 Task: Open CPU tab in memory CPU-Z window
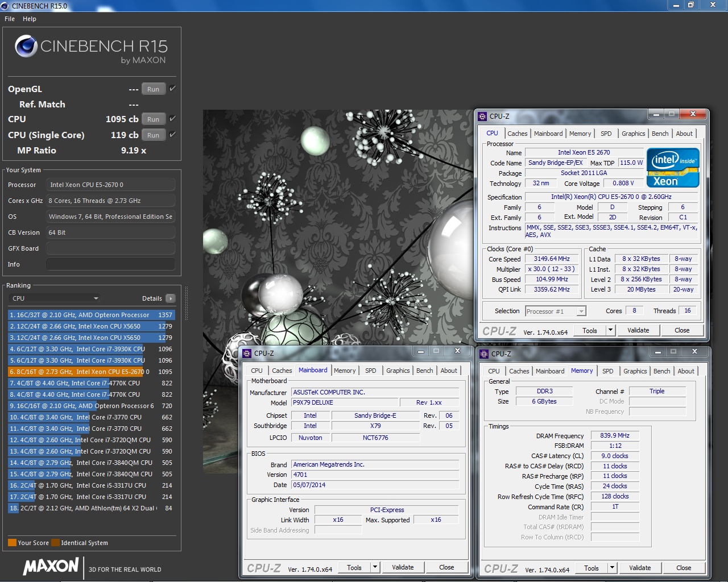point(494,371)
